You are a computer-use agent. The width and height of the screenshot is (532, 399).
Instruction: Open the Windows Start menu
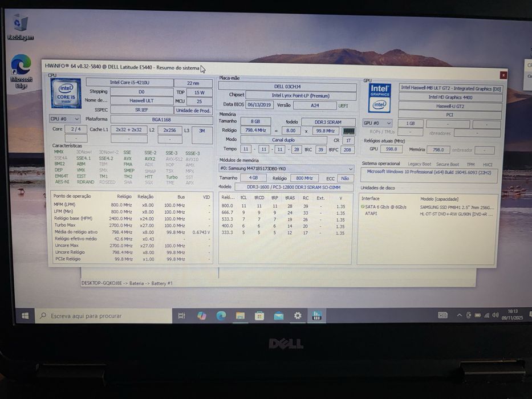click(x=25, y=316)
